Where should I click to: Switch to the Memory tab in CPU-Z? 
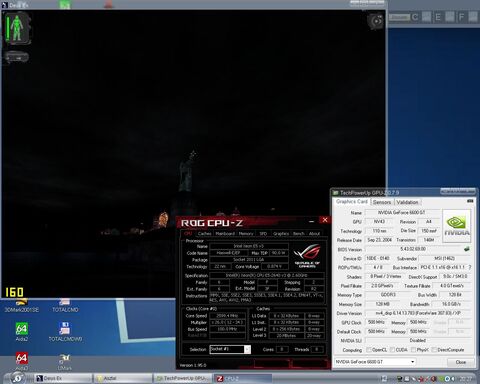click(246, 234)
